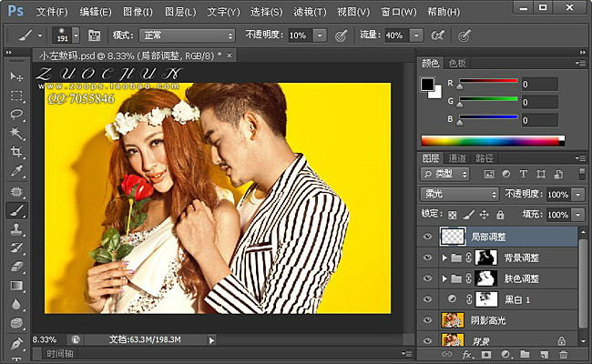Switch to the 色板 tab
Screen dimensions: 592x364
457,63
